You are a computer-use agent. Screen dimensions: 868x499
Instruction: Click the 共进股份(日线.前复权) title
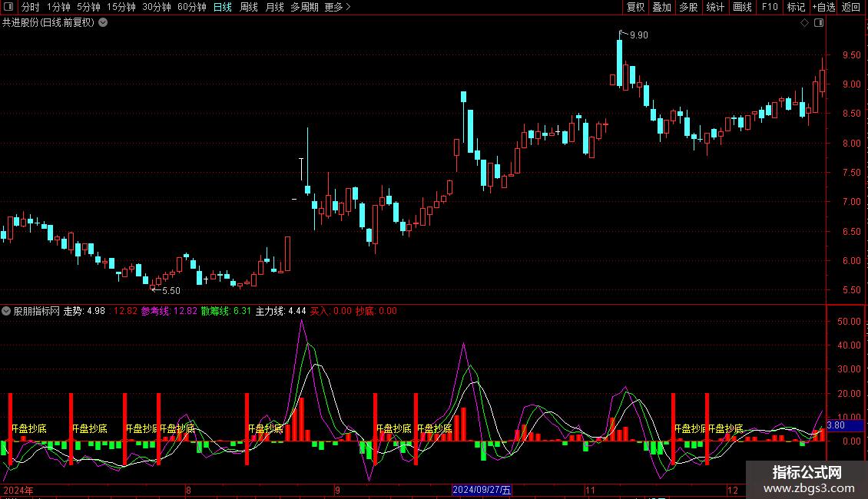pyautogui.click(x=48, y=22)
